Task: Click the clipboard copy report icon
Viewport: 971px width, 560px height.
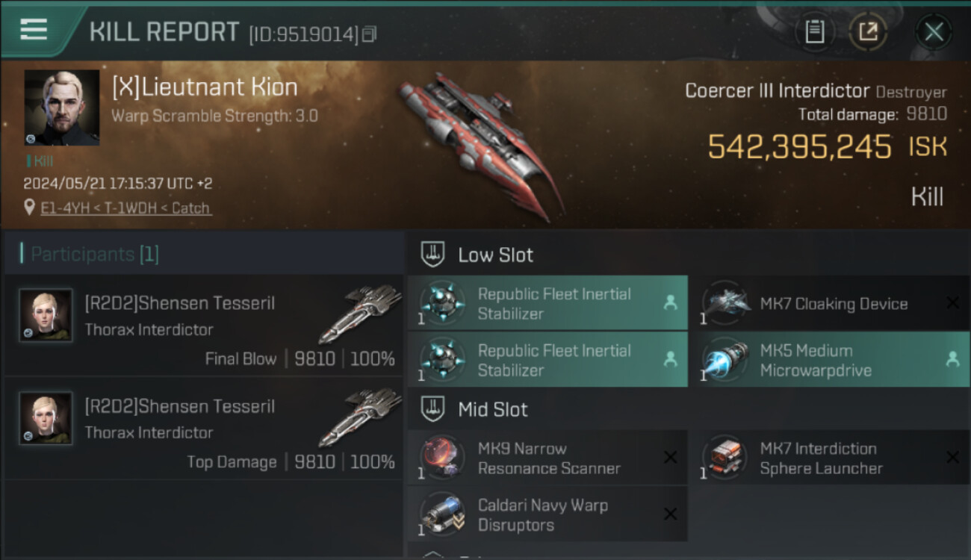Action: pos(815,32)
